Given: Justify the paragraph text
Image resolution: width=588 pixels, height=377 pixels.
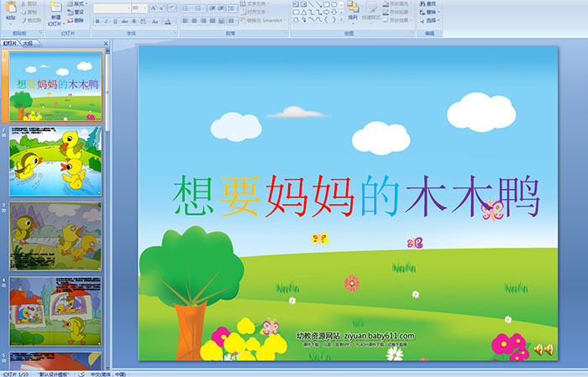Looking at the screenshot, I should [x=213, y=21].
